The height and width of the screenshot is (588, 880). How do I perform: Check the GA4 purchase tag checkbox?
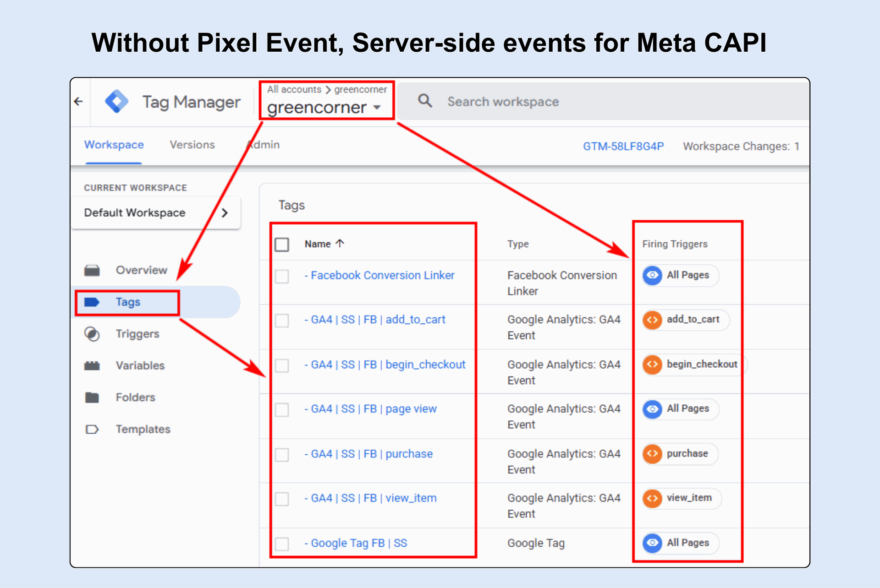click(x=282, y=455)
